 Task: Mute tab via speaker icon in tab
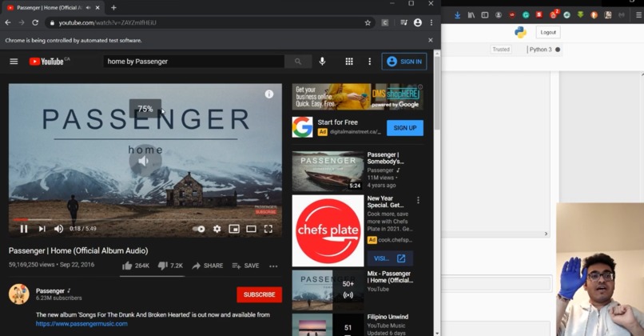pos(89,7)
